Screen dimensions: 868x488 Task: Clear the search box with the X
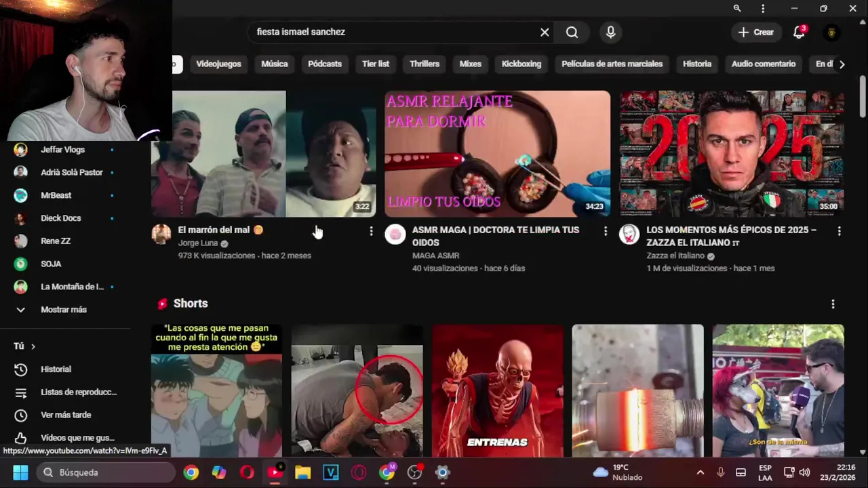545,32
